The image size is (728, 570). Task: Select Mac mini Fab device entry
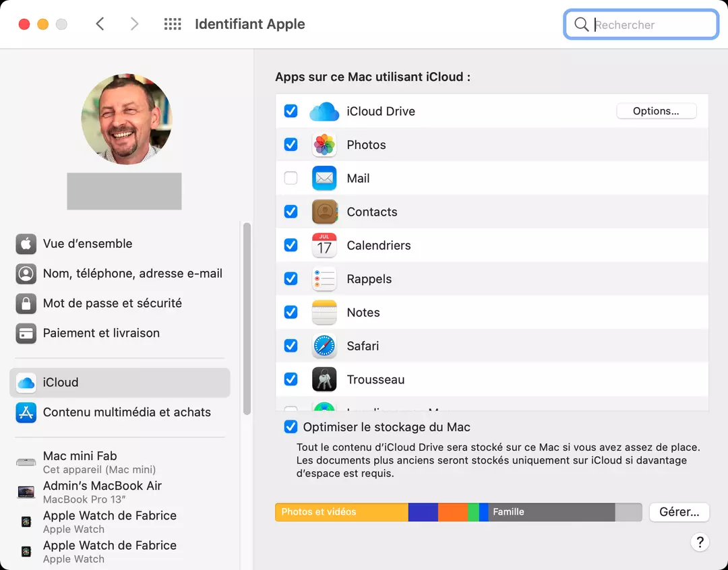tap(120, 462)
